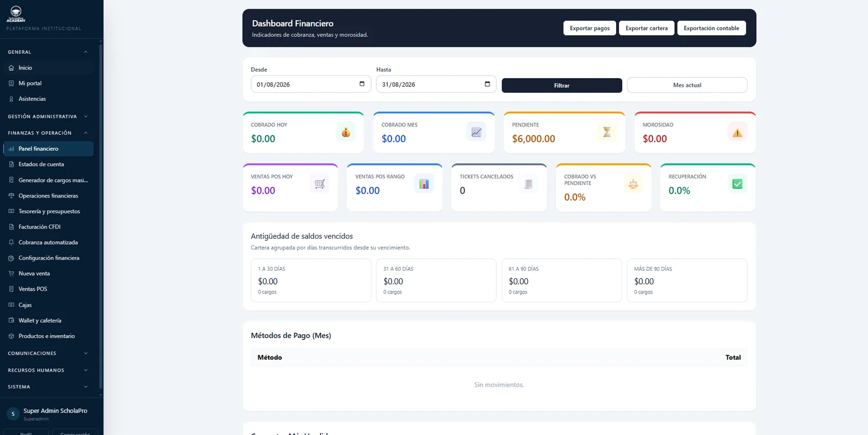Click the Exportar cartera button
This screenshot has width=868, height=435.
(647, 28)
